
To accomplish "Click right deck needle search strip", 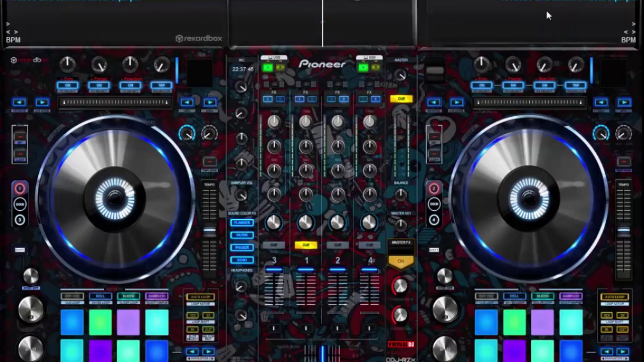I will point(529,102).
